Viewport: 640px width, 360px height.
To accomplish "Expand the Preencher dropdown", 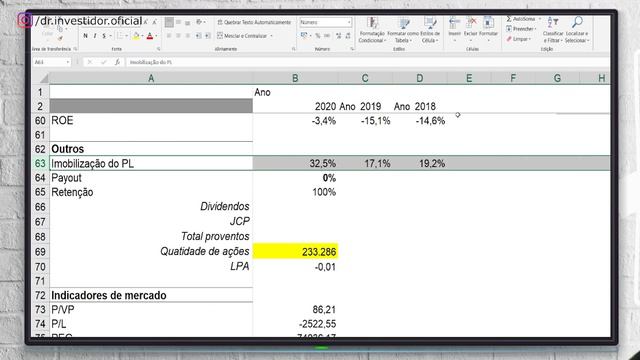I will coord(535,29).
